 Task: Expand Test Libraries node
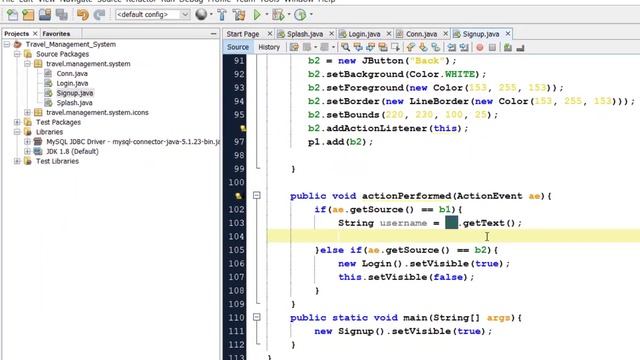pyautogui.click(x=17, y=161)
